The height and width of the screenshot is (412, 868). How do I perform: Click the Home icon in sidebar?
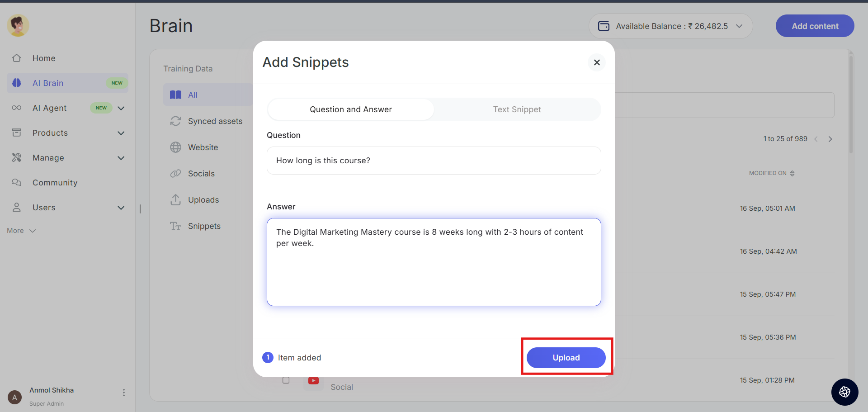coord(17,58)
